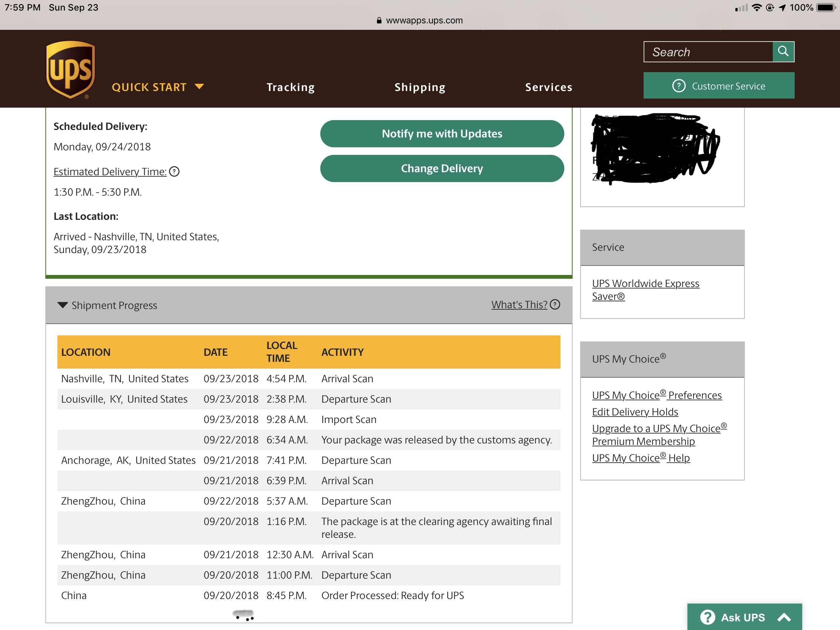Open the Shipping menu
Viewport: 840px width, 630px height.
click(420, 87)
